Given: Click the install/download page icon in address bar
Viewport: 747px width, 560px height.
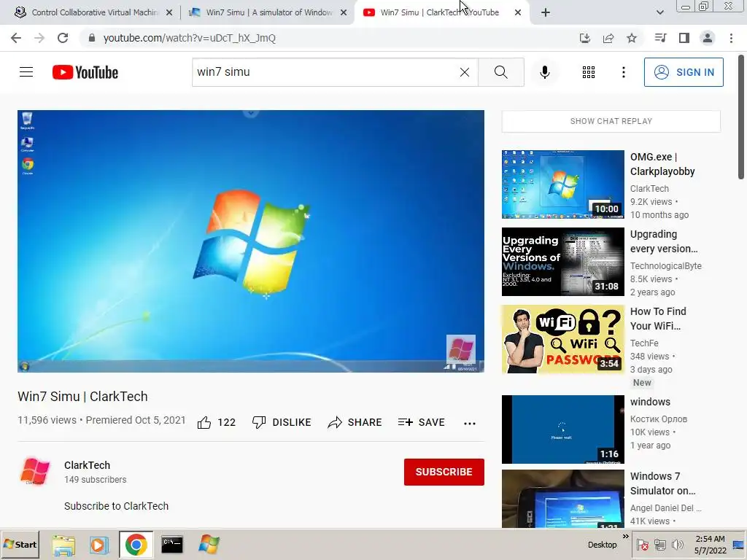Looking at the screenshot, I should pos(585,38).
